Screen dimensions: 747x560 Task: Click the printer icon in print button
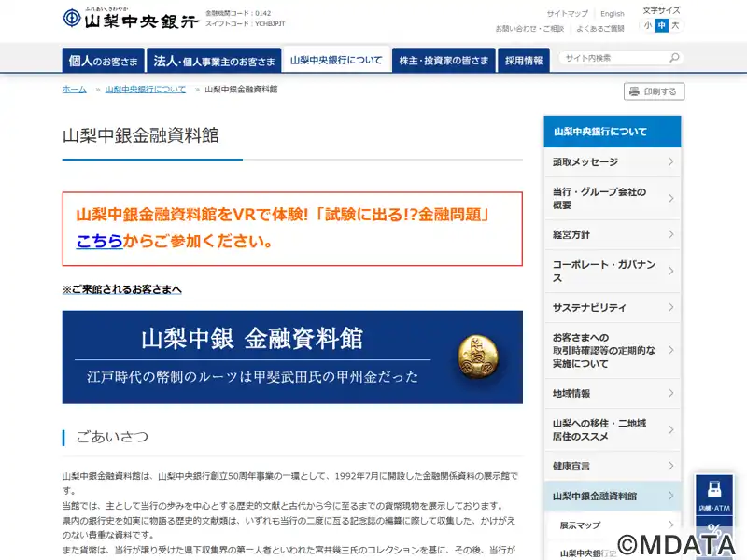click(x=634, y=91)
